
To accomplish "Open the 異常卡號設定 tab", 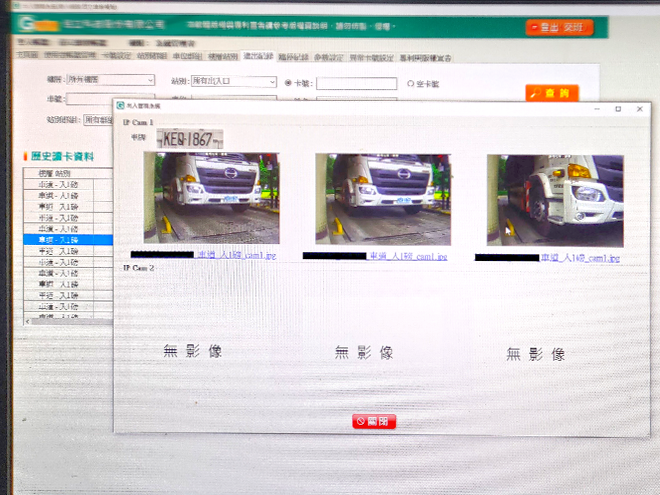I will (x=371, y=58).
